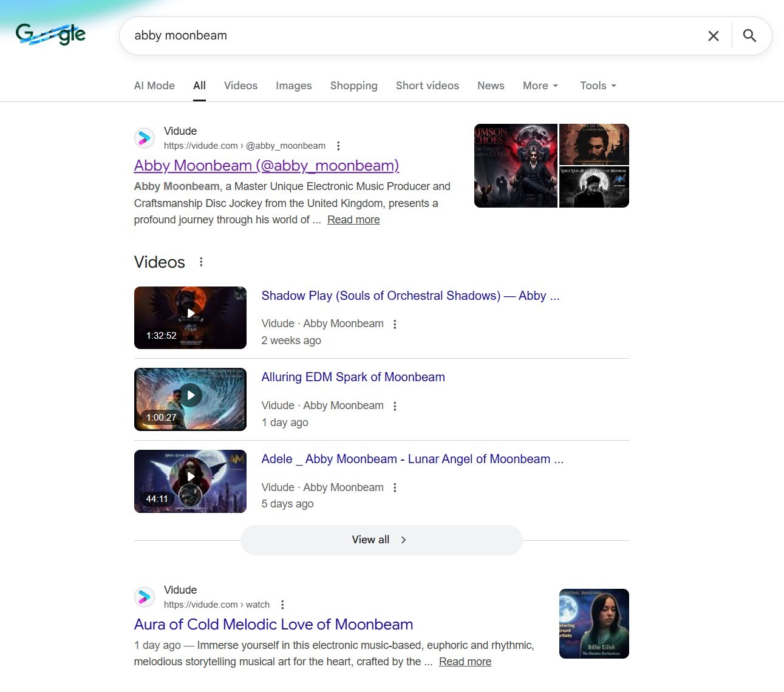
Task: Click Read more under the Aura result
Action: click(x=465, y=662)
